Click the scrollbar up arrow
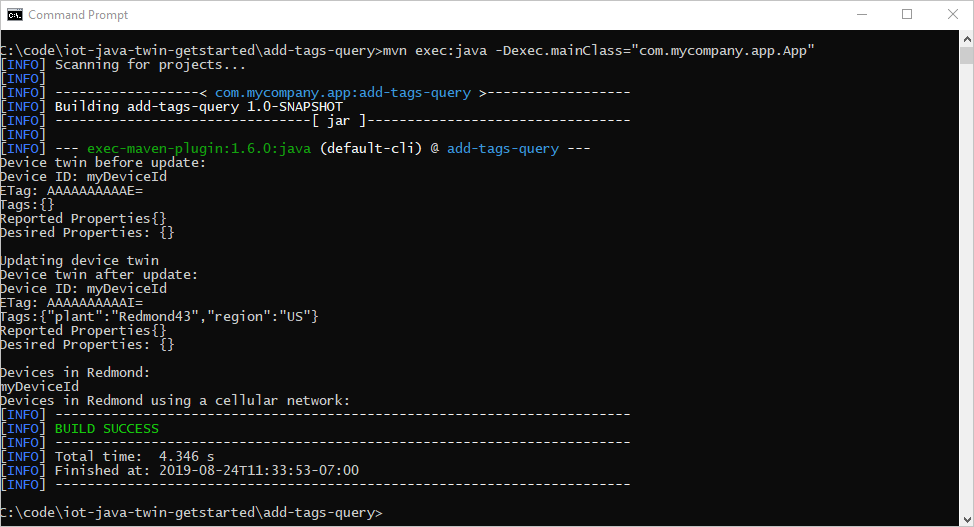This screenshot has height=527, width=974. (x=967, y=39)
